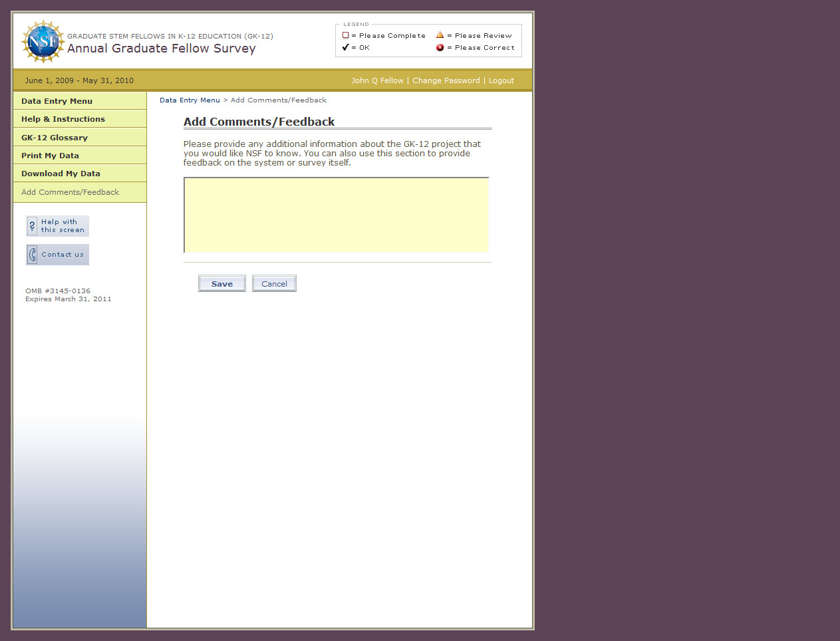The height and width of the screenshot is (641, 840).
Task: Click the NSF logo
Action: click(43, 41)
